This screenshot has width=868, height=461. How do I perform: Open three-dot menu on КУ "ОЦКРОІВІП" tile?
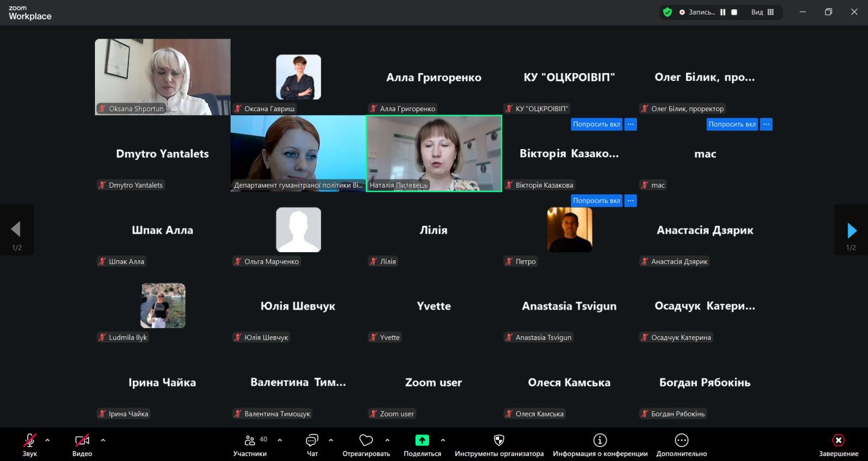(630, 124)
